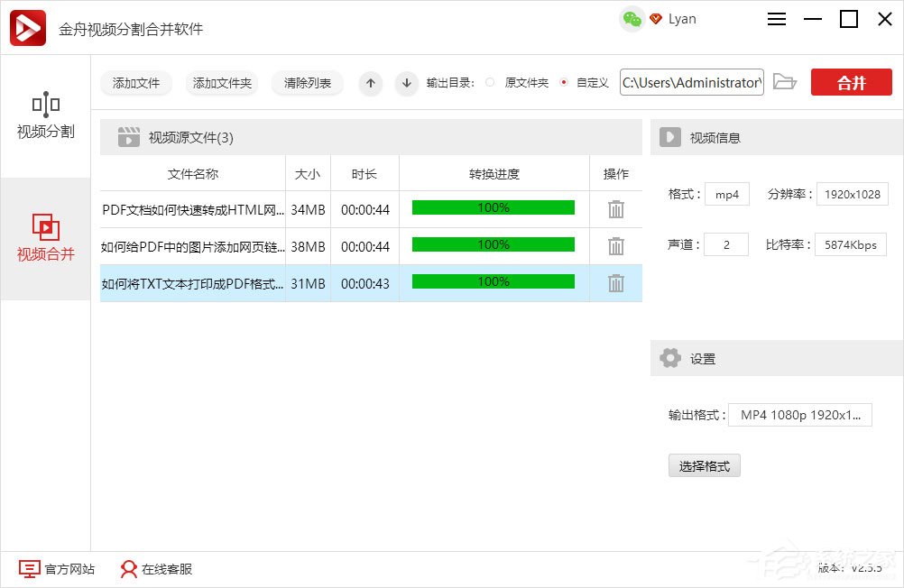Open 在线客服 customer service at the bottom
This screenshot has width=904, height=588.
click(x=155, y=569)
